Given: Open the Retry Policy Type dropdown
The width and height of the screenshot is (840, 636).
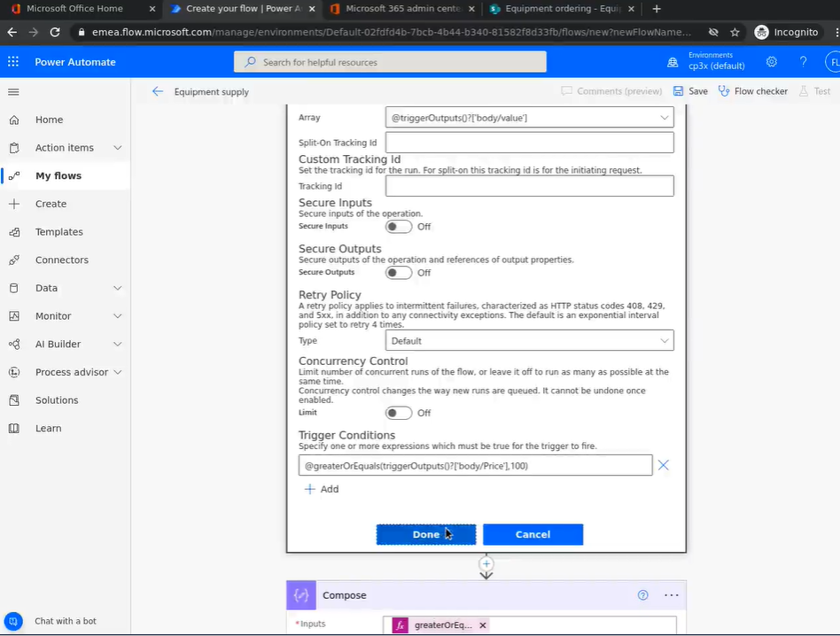Looking at the screenshot, I should pyautogui.click(x=529, y=341).
